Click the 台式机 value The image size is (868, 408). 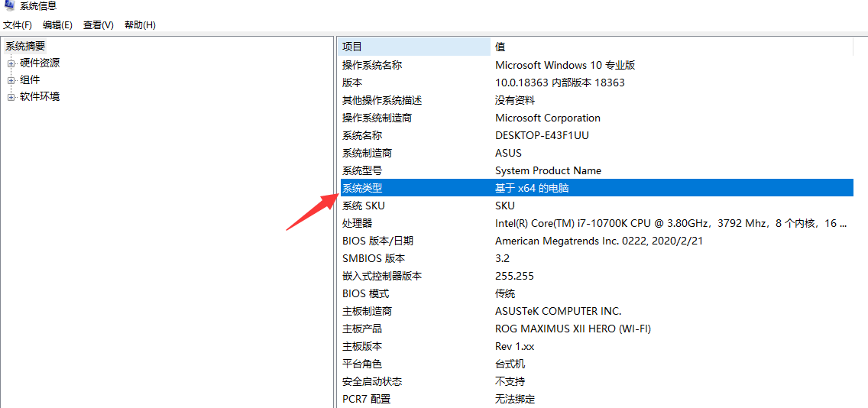(x=510, y=364)
